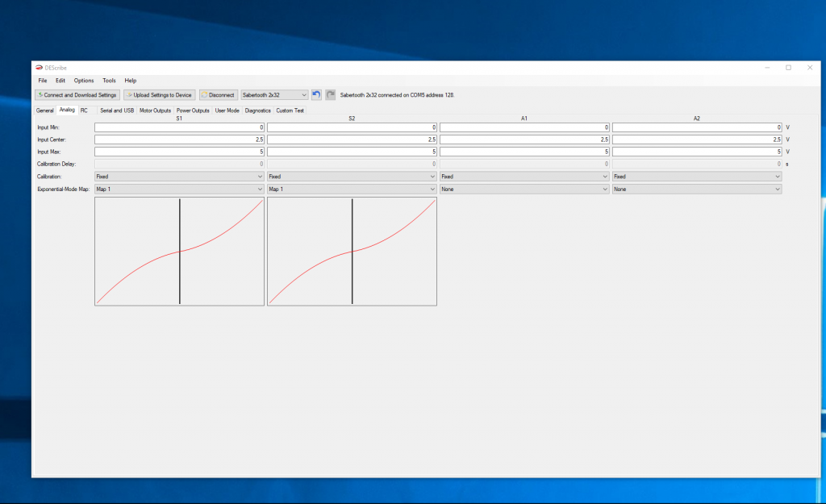The width and height of the screenshot is (826, 504).
Task: Select the Analog tab
Action: coord(67,110)
